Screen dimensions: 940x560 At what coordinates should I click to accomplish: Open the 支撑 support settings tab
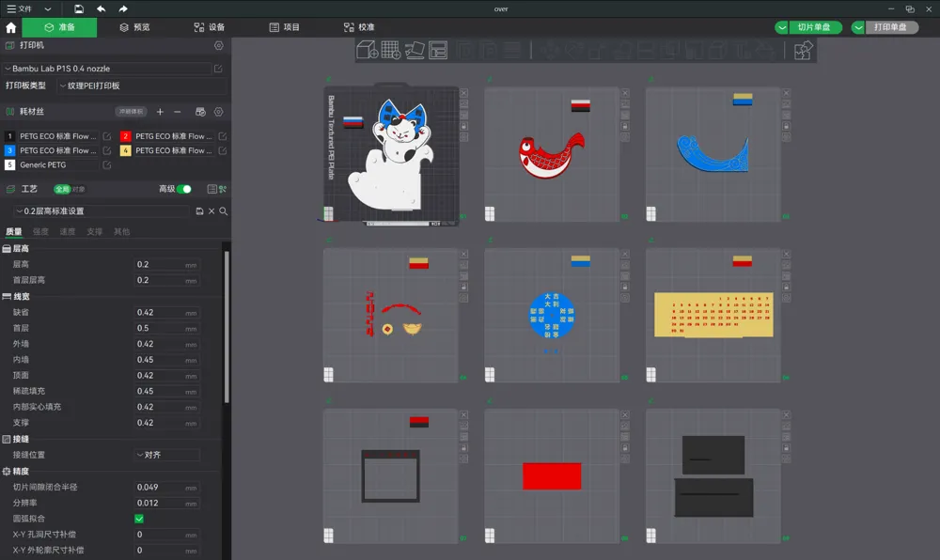[94, 232]
